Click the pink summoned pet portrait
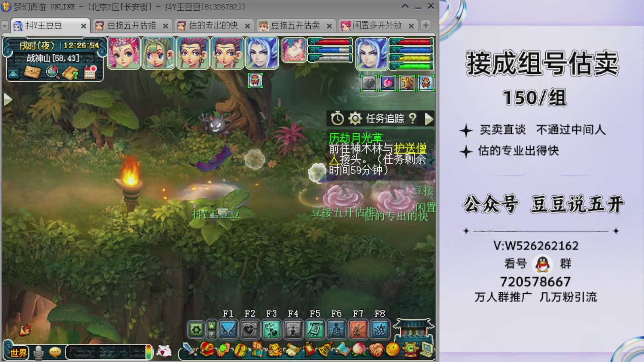This screenshot has height=362, width=644. coord(294,50)
